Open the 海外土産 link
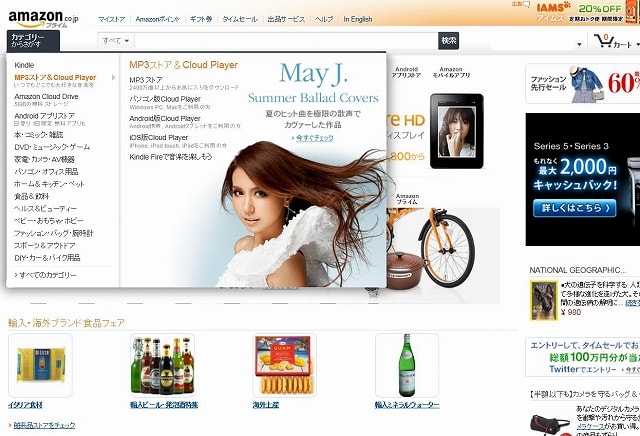Screen dimensions: 640x436 coord(266,405)
